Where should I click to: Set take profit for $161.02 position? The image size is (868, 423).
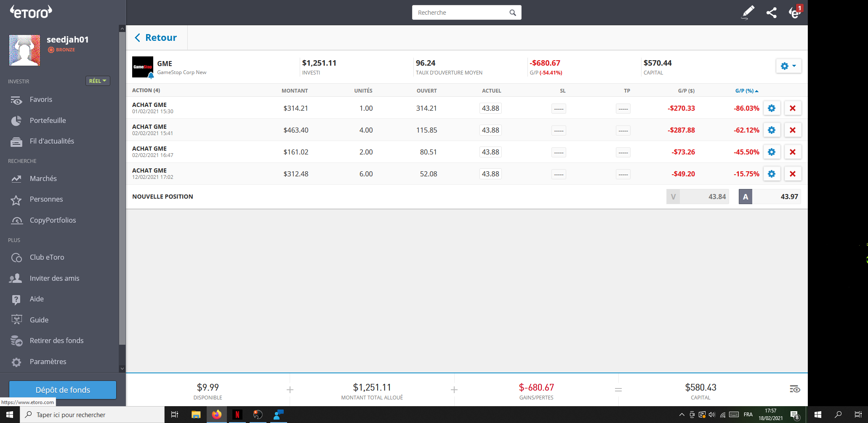coord(623,152)
